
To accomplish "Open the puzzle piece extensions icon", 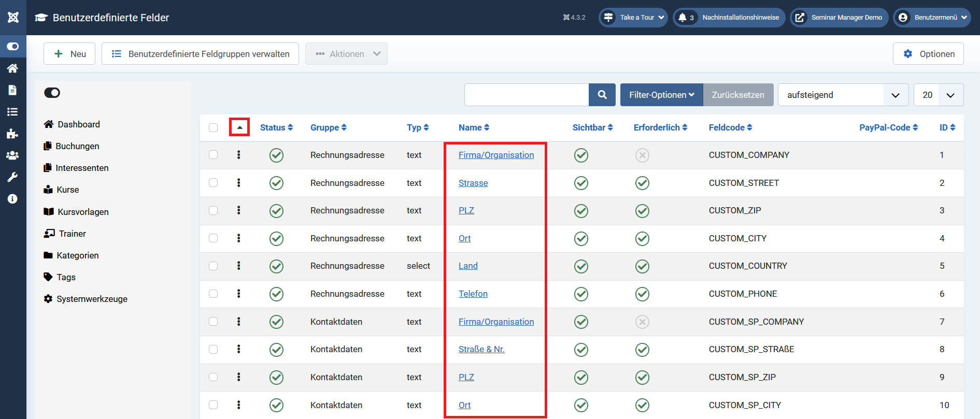I will (12, 134).
